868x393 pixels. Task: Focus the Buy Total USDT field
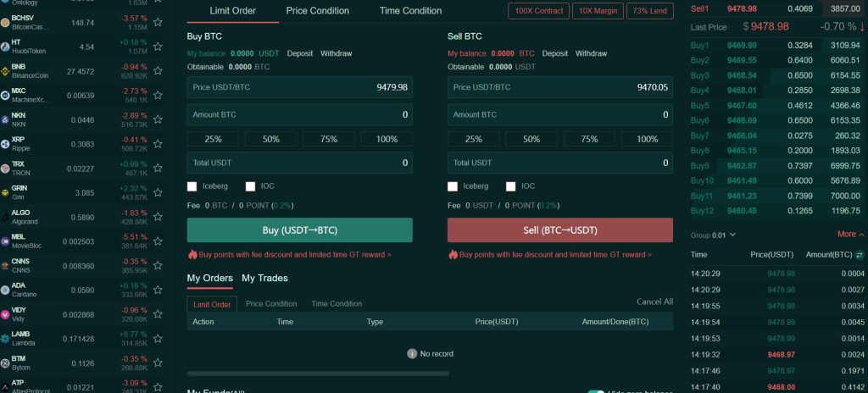[299, 163]
